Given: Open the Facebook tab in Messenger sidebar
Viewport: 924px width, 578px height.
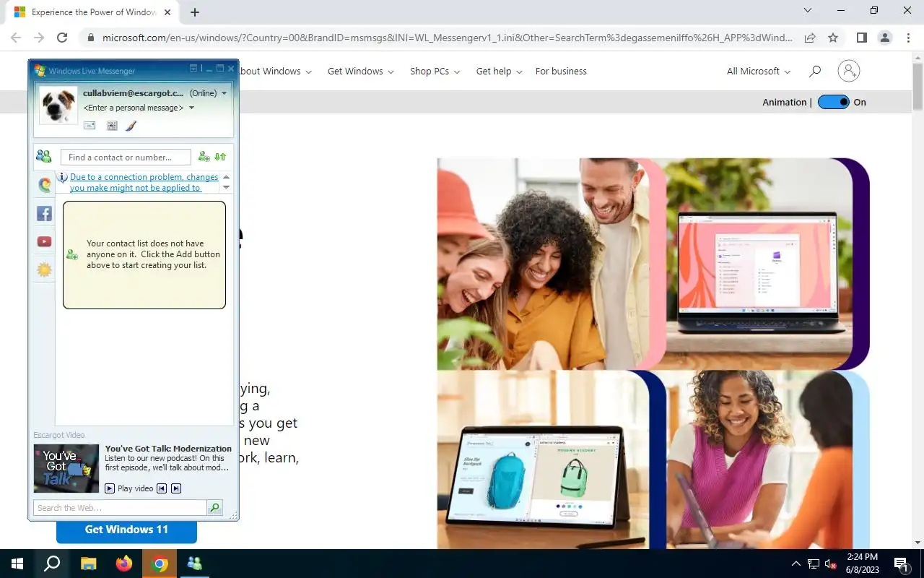Looking at the screenshot, I should (45, 213).
